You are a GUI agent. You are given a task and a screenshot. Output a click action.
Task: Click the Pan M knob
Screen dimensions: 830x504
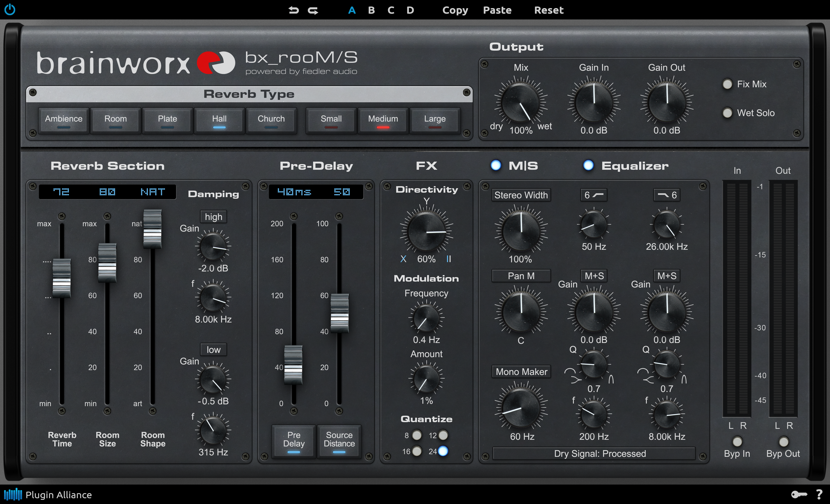(x=521, y=312)
